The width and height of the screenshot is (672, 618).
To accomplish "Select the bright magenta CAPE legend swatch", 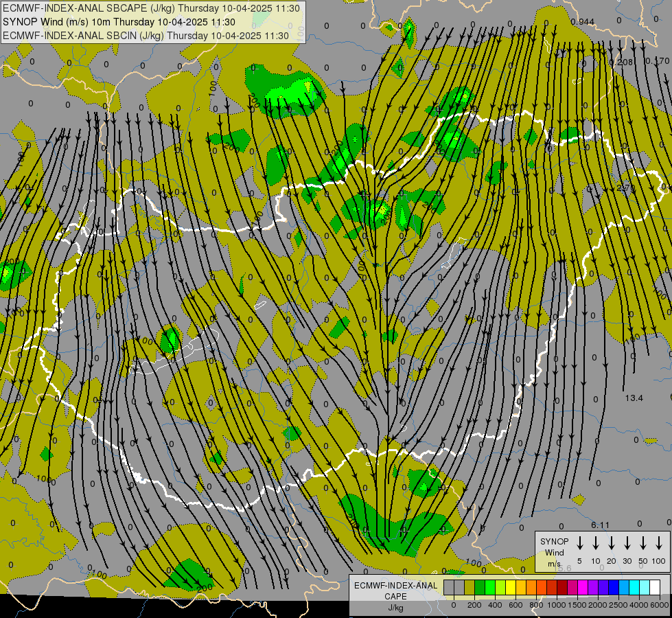I will [583, 587].
